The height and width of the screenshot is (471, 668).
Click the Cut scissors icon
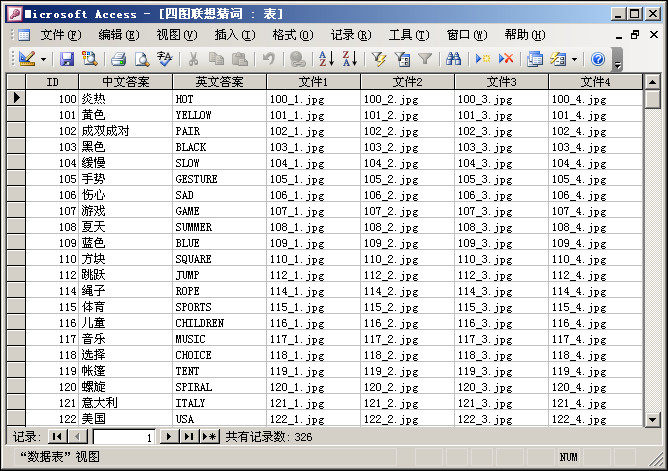[193, 59]
